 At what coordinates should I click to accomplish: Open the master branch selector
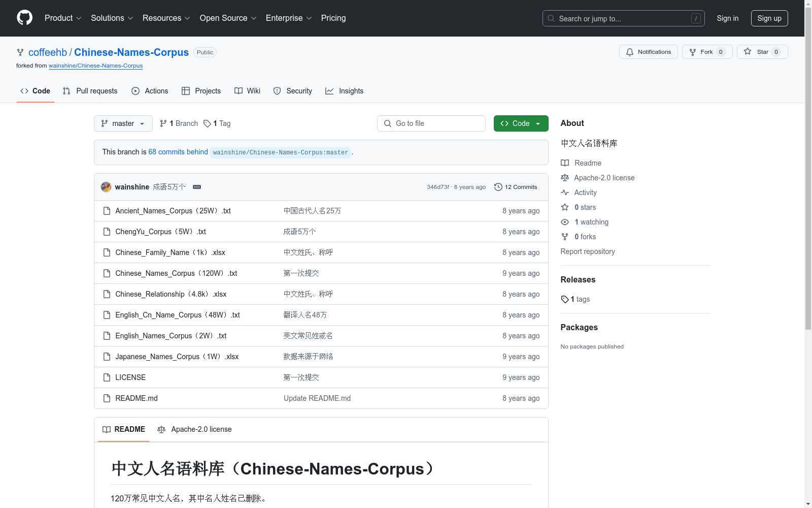coord(123,123)
